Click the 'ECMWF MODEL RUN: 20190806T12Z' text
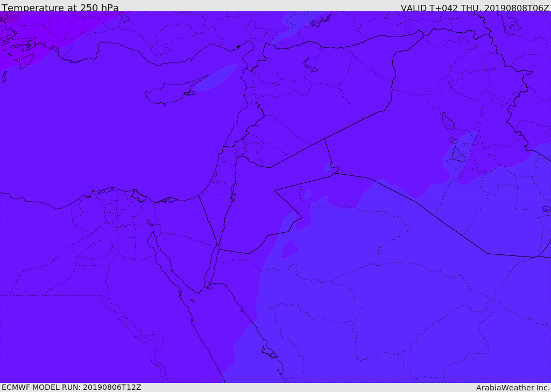 pos(72,388)
